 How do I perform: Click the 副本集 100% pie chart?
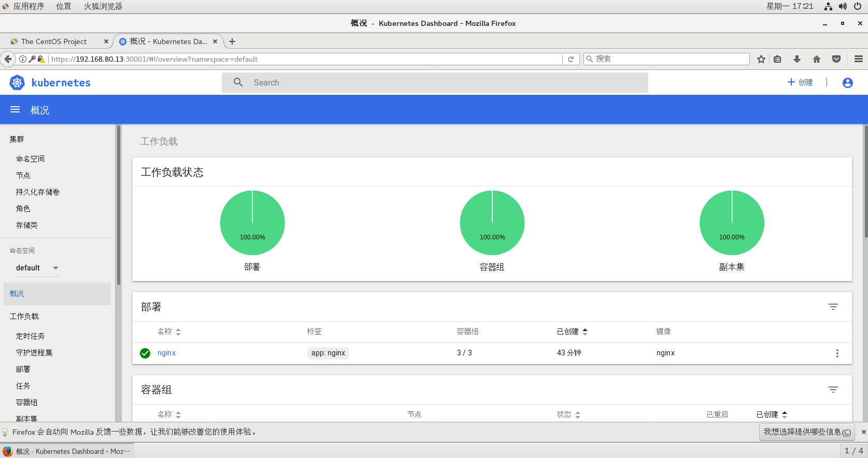(732, 223)
